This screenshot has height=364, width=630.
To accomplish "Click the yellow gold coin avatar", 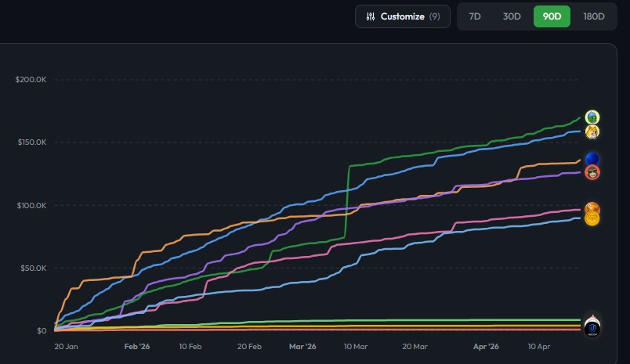I will (x=592, y=219).
